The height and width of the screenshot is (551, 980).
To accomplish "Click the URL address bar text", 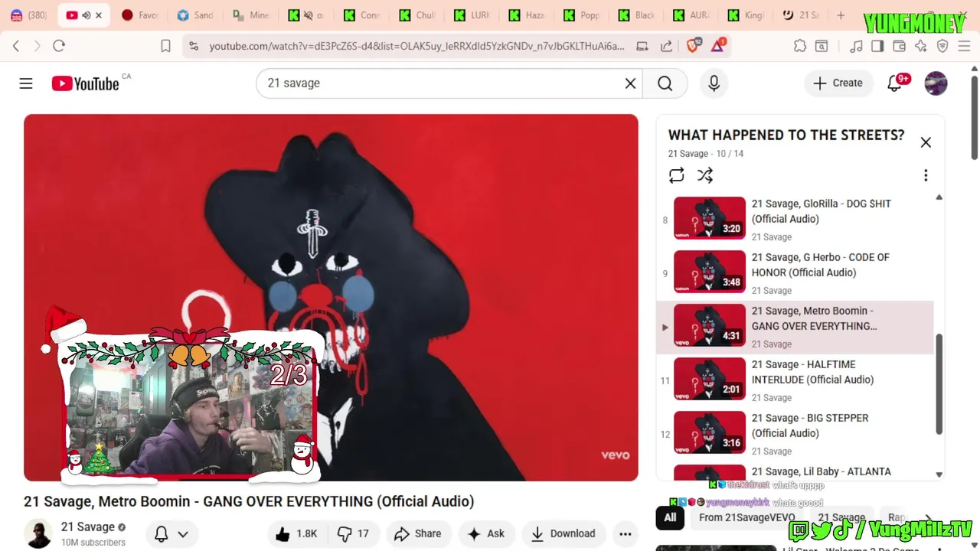I will 416,46.
